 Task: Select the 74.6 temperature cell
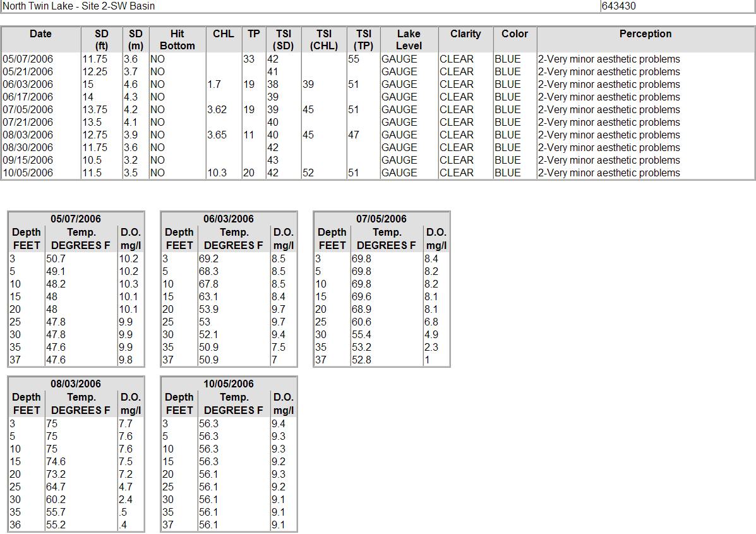[56, 461]
